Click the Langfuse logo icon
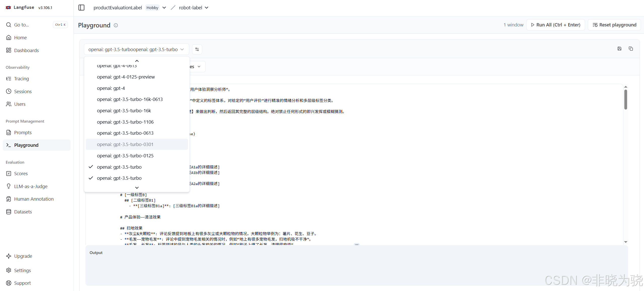This screenshot has width=644, height=291. pyautogui.click(x=8, y=8)
